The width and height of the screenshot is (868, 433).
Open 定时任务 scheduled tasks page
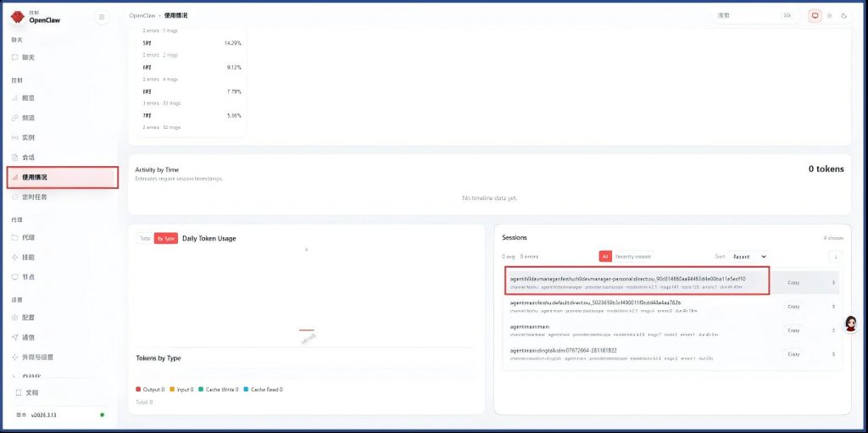click(34, 197)
